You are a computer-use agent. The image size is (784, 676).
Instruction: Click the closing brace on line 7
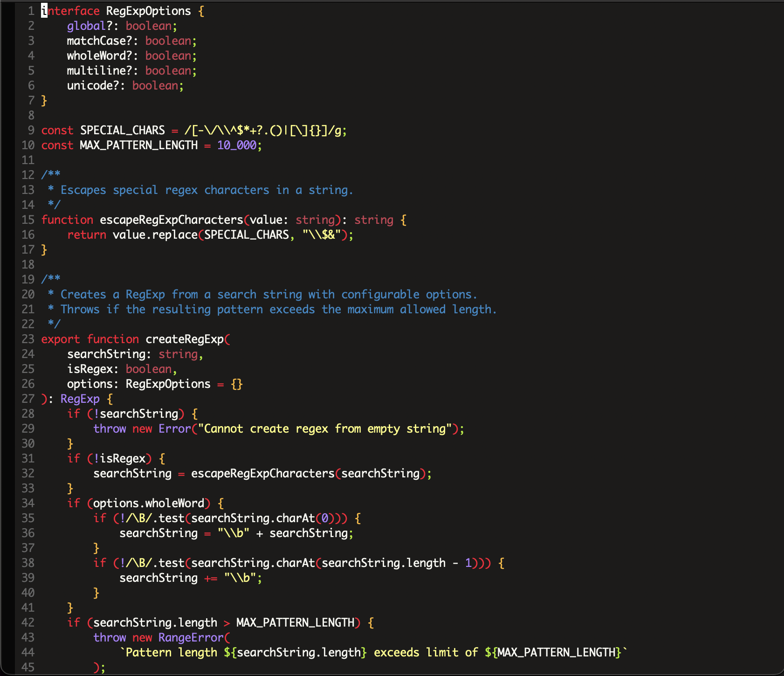click(x=44, y=100)
